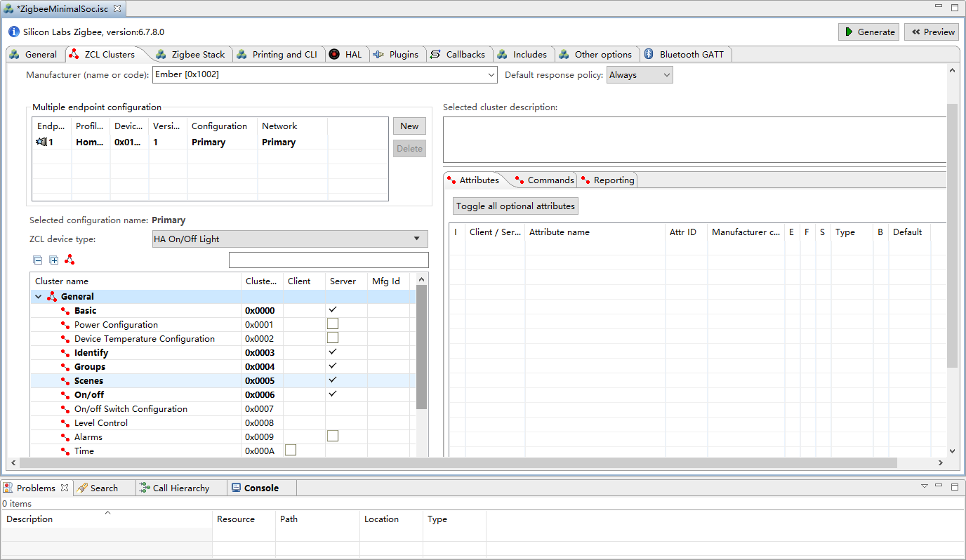Toggle the Scenes server checkmark

tap(333, 380)
